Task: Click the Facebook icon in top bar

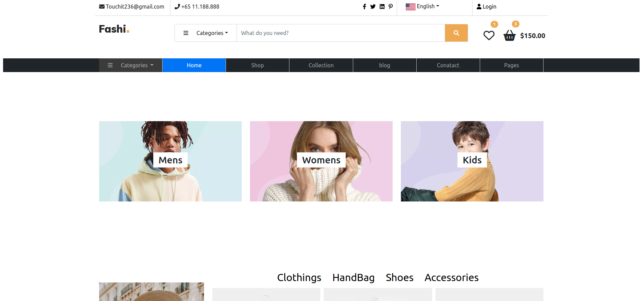Action: pyautogui.click(x=364, y=7)
